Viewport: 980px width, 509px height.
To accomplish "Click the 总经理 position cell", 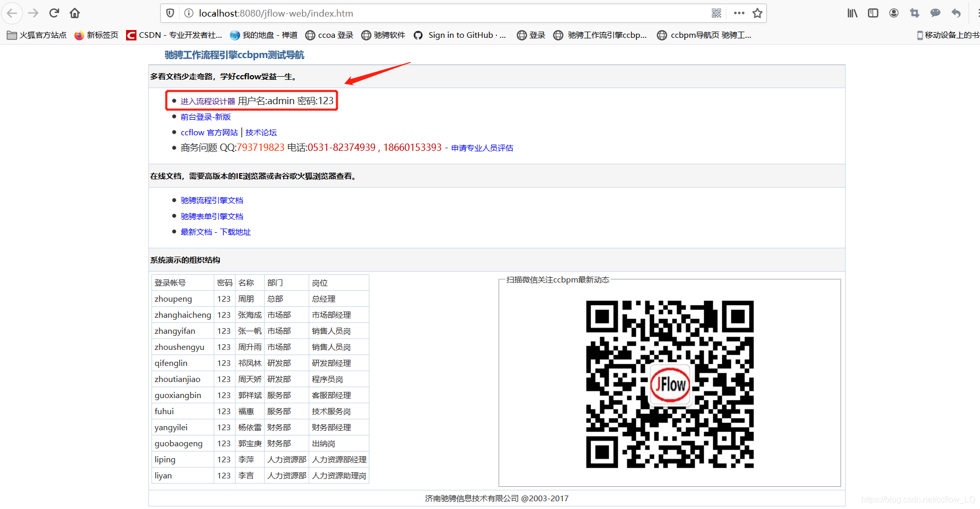I will tap(339, 299).
